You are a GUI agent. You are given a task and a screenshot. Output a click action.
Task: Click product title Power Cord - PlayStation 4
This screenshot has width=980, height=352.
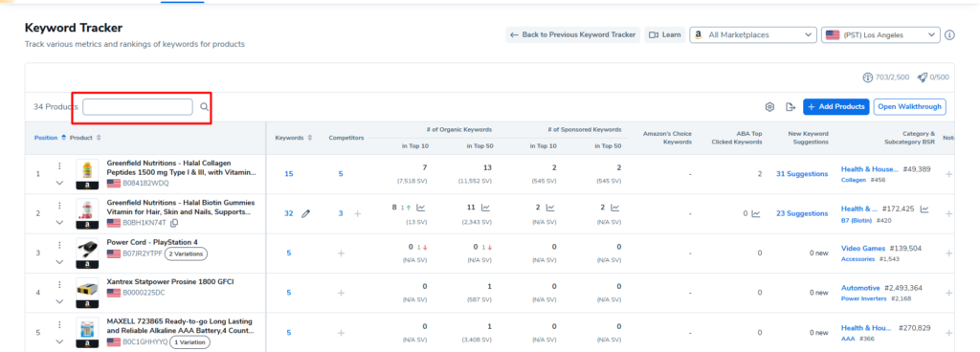pos(152,242)
